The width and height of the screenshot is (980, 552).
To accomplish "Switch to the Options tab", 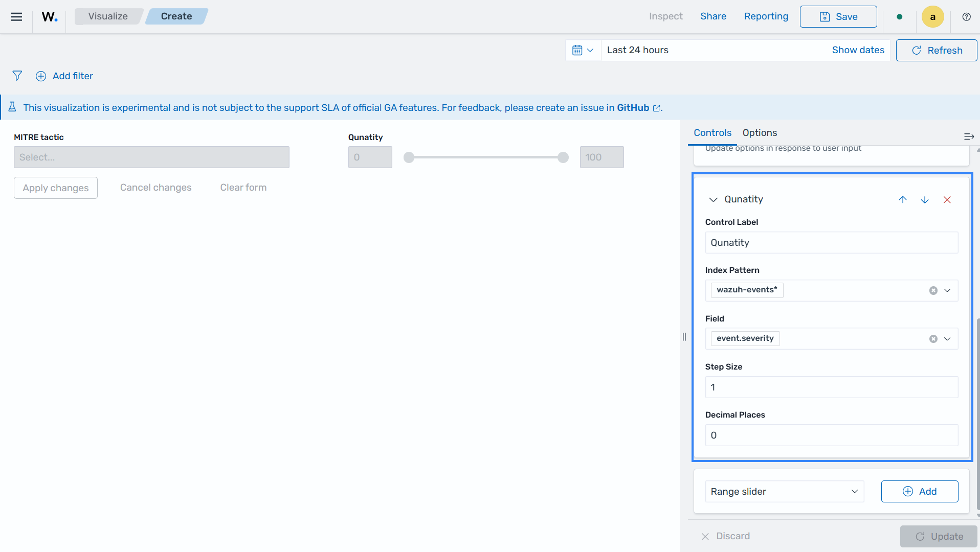I will coord(760,133).
